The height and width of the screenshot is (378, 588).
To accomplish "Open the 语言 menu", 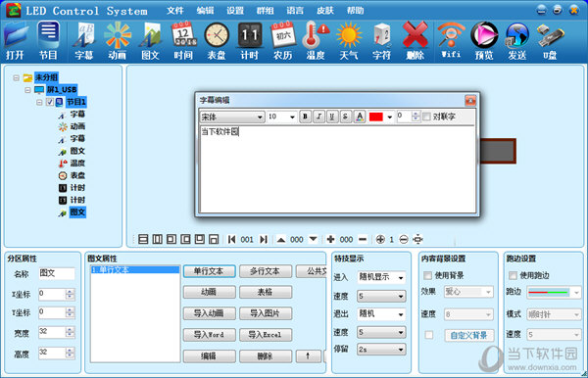I will pyautogui.click(x=295, y=11).
